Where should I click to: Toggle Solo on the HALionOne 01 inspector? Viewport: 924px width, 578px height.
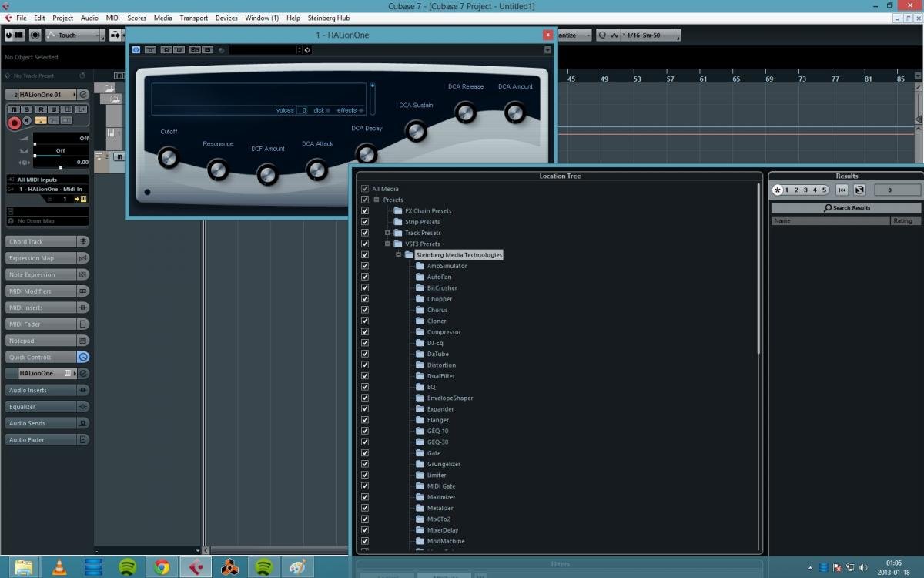point(27,109)
